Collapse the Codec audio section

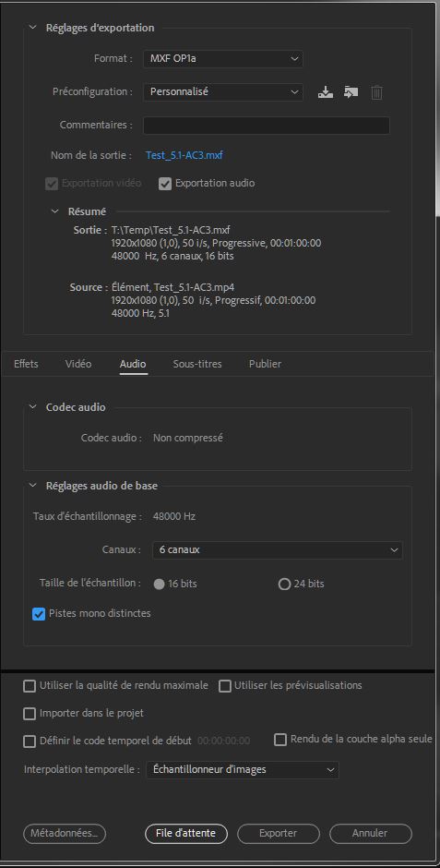tap(32, 407)
